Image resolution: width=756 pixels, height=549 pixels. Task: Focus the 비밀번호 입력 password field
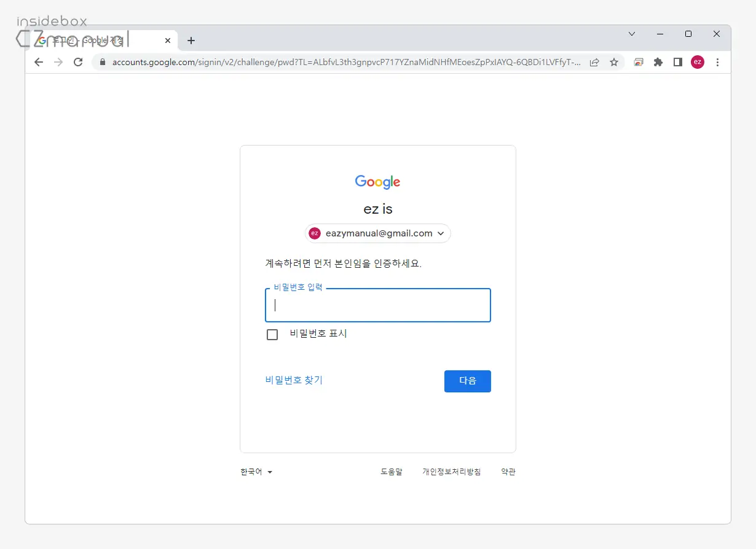378,305
